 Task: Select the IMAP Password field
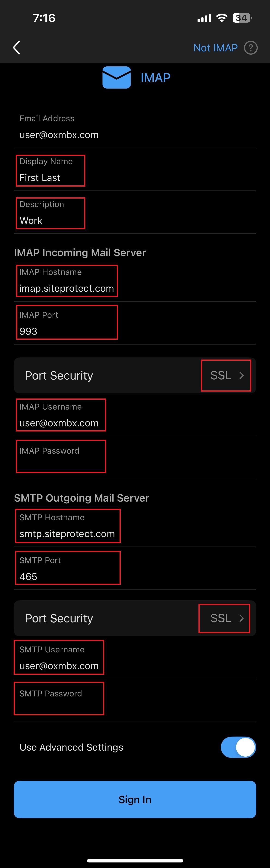coord(61,457)
